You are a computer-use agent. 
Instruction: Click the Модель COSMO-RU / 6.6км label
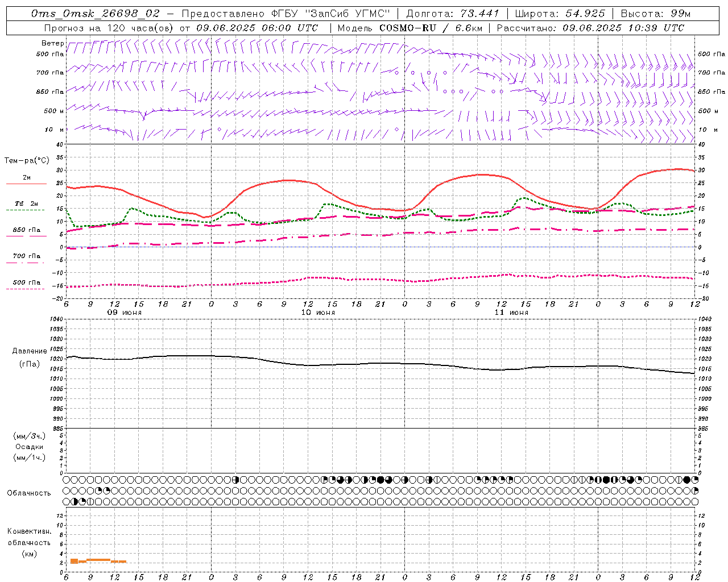410,28
